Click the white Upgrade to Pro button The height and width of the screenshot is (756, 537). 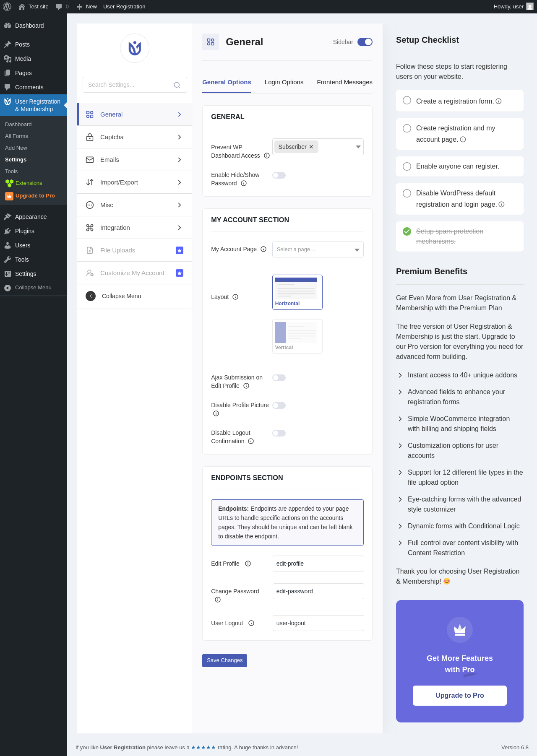point(460,696)
